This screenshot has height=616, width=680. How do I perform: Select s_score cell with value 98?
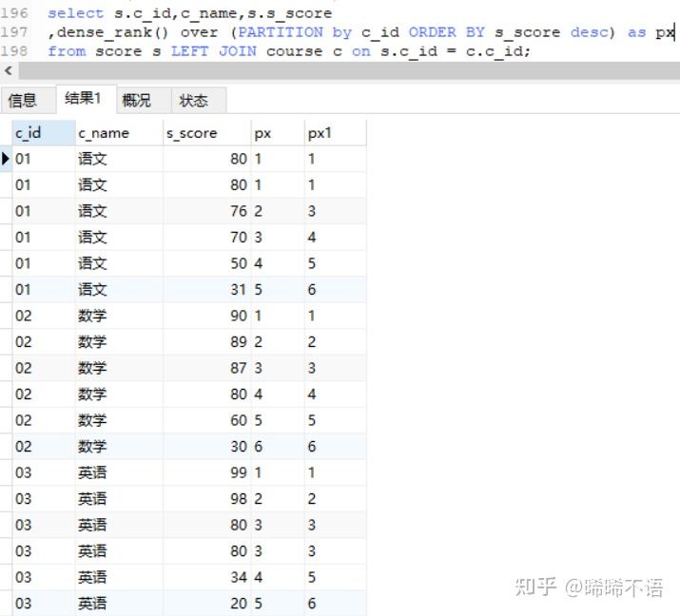click(x=207, y=498)
